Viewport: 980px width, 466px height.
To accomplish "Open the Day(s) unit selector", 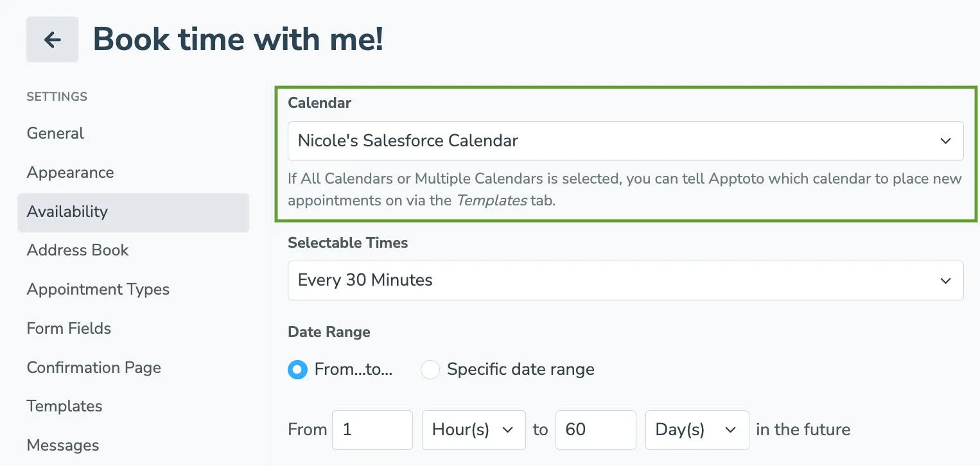I will [x=697, y=430].
